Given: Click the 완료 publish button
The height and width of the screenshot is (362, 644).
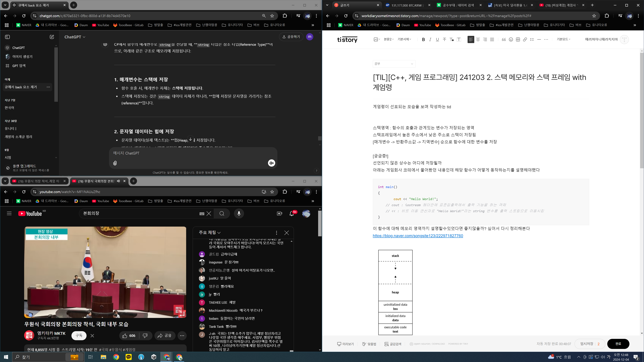Looking at the screenshot, I should [618, 344].
